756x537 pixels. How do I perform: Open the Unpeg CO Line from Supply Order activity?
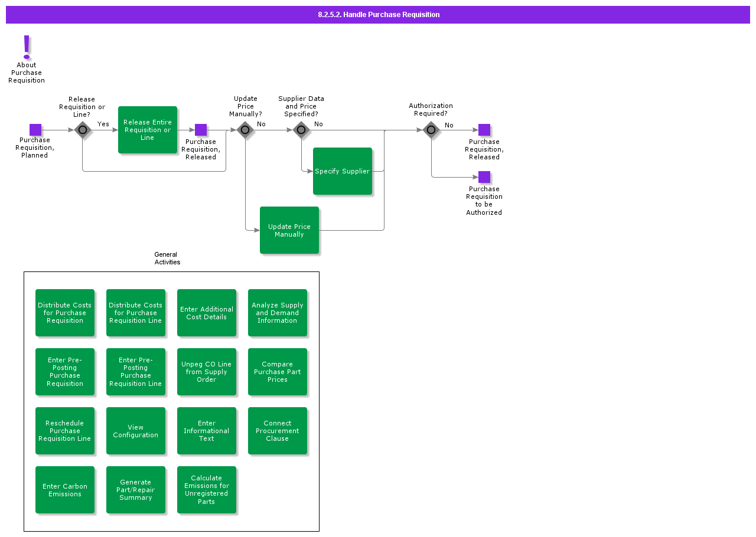207,372
